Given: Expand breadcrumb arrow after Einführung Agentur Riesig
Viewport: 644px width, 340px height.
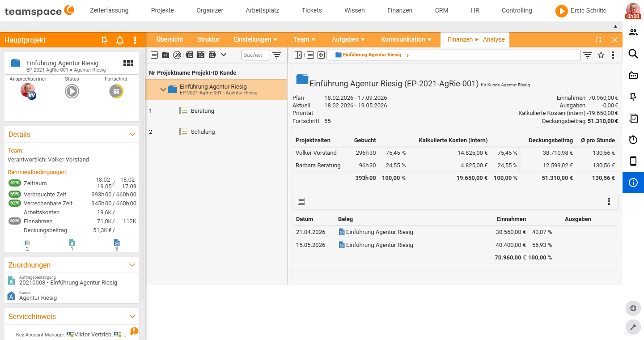Looking at the screenshot, I should 407,55.
